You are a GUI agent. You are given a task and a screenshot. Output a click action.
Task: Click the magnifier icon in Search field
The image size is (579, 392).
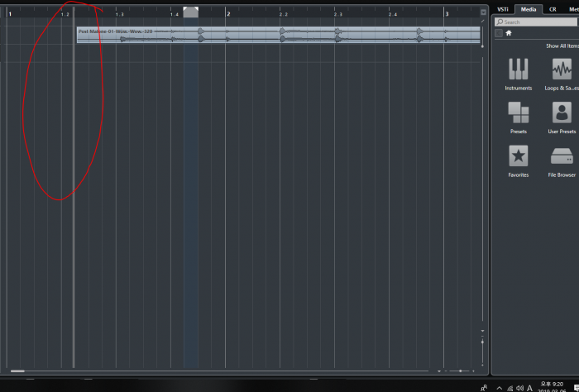pos(500,22)
